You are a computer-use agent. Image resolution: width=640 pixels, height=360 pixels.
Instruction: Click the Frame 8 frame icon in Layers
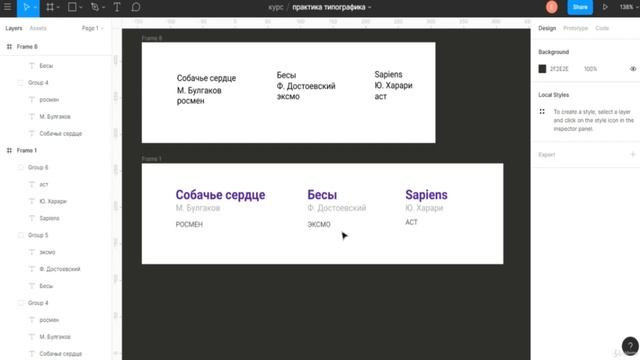point(9,47)
